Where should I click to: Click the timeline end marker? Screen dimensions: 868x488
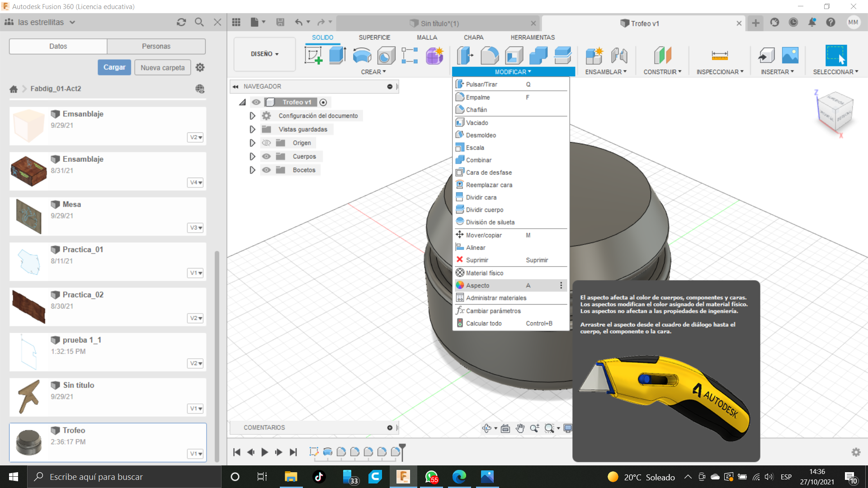(x=402, y=449)
